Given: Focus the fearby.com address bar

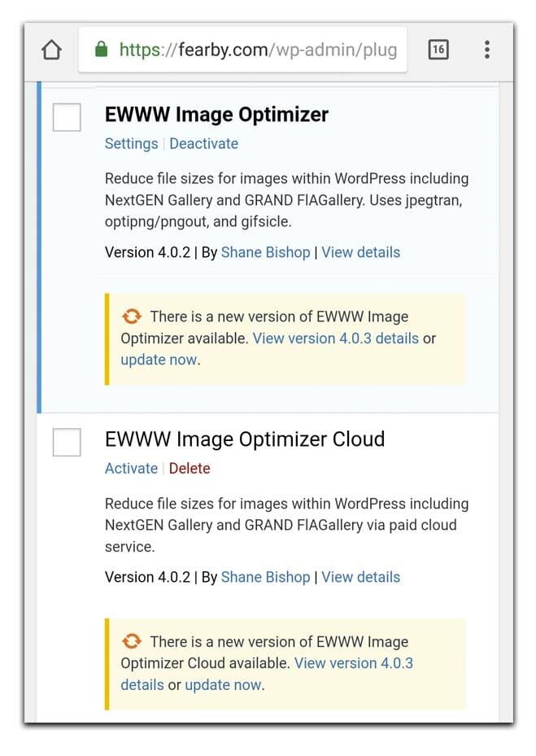Looking at the screenshot, I should 256,50.
